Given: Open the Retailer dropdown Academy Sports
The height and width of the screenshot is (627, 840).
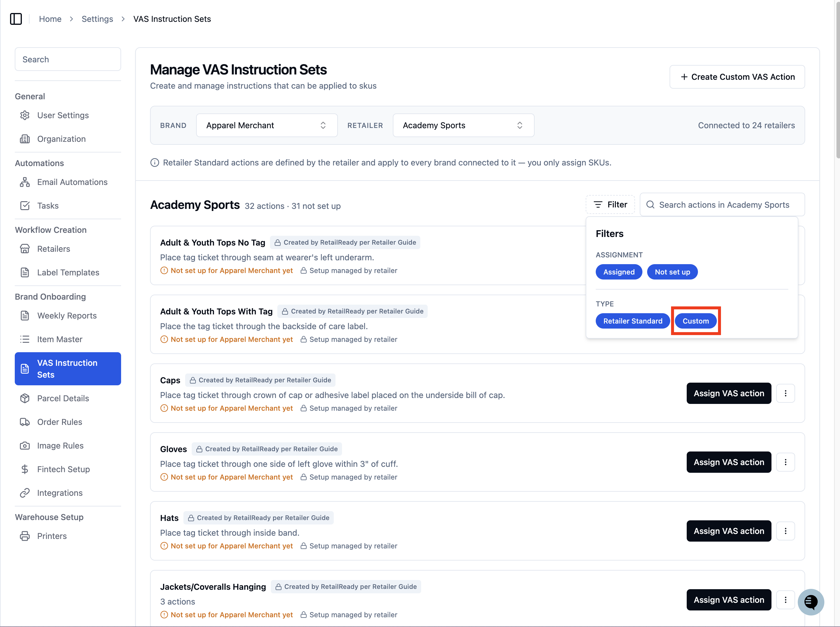Looking at the screenshot, I should [x=463, y=125].
